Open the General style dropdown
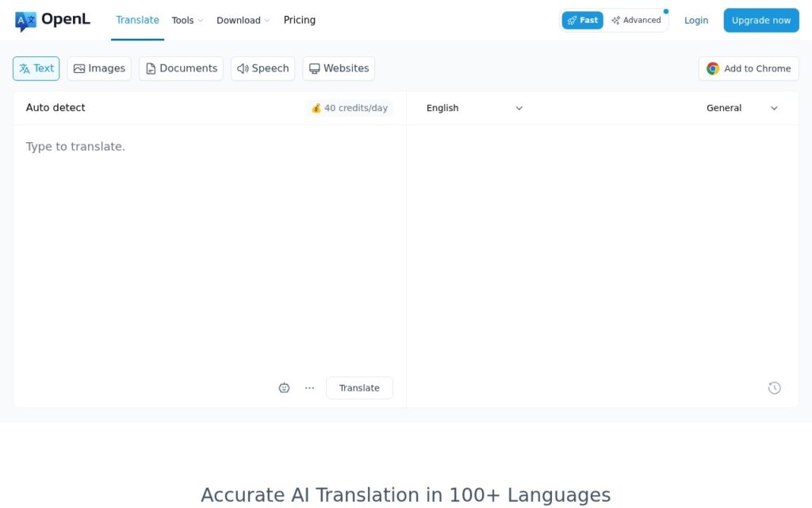812x508 pixels. 742,108
